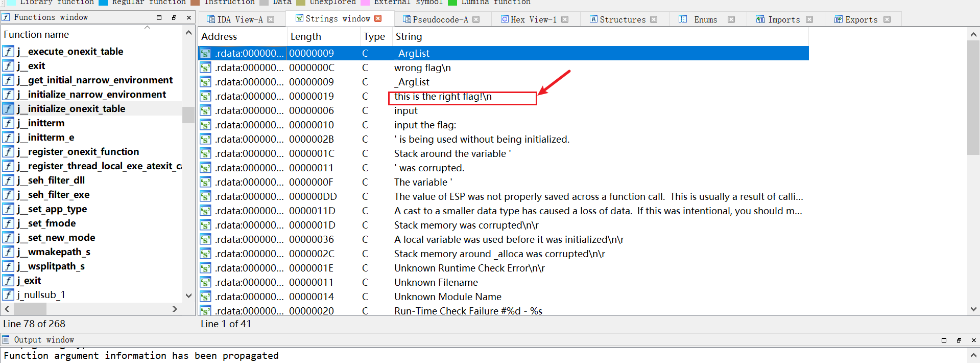Open the Pseudocode-A tab
The width and height of the screenshot is (980, 363).
click(440, 19)
